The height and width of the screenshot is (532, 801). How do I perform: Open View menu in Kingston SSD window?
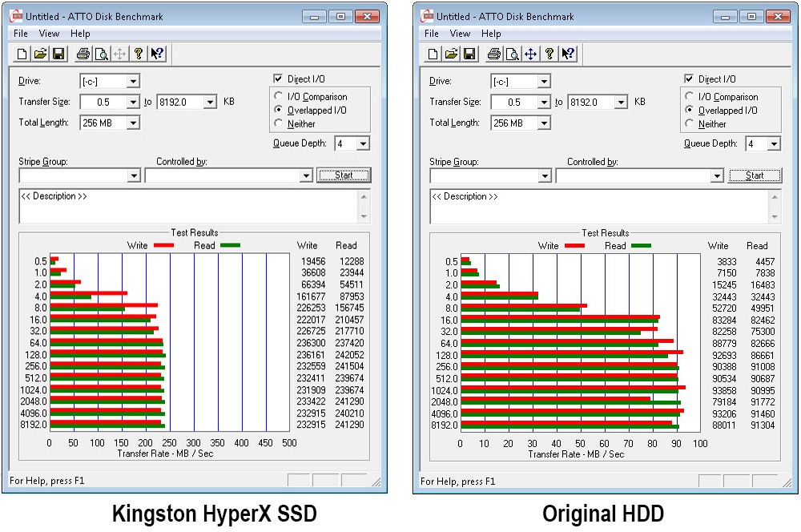(49, 34)
